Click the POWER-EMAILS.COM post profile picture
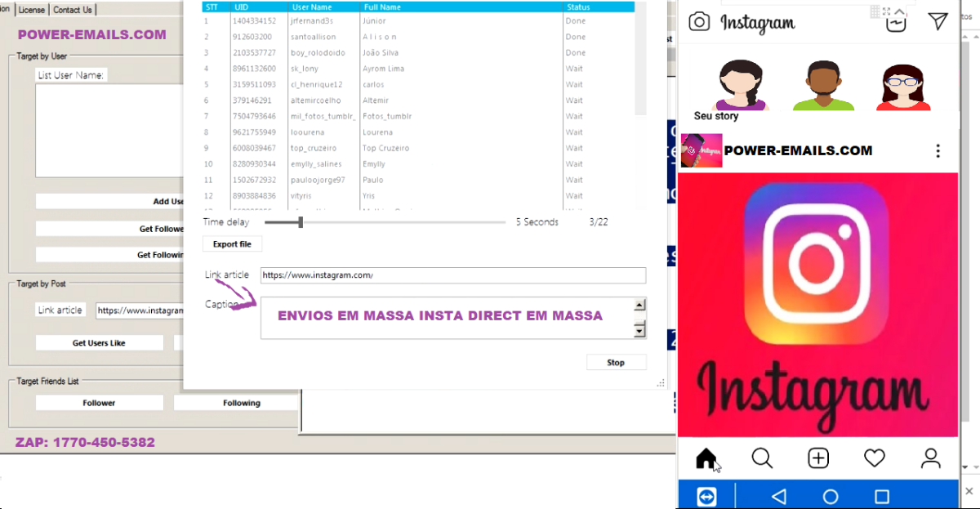 (702, 150)
